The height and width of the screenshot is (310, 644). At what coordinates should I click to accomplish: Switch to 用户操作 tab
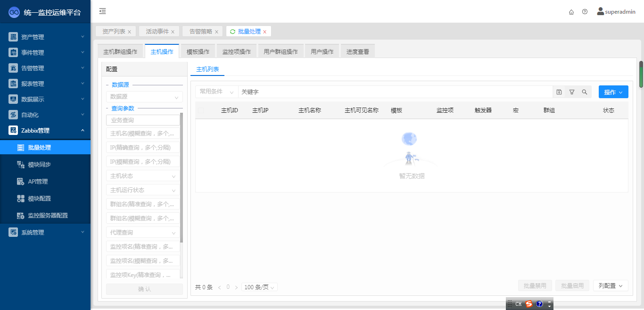click(x=322, y=51)
